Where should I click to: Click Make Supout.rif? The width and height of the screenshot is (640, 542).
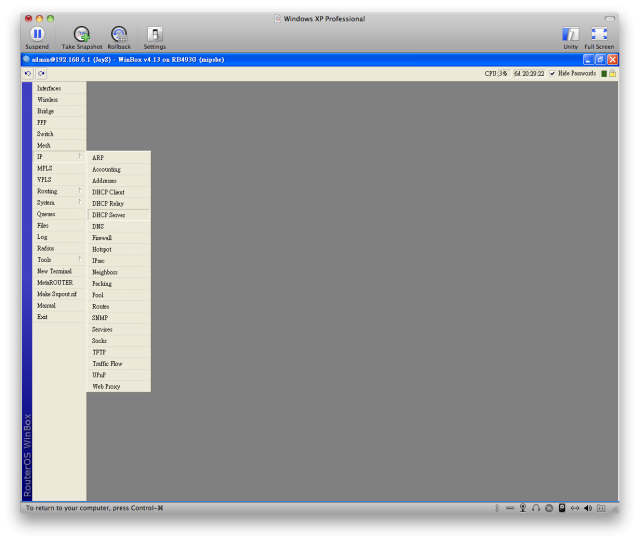[59, 294]
